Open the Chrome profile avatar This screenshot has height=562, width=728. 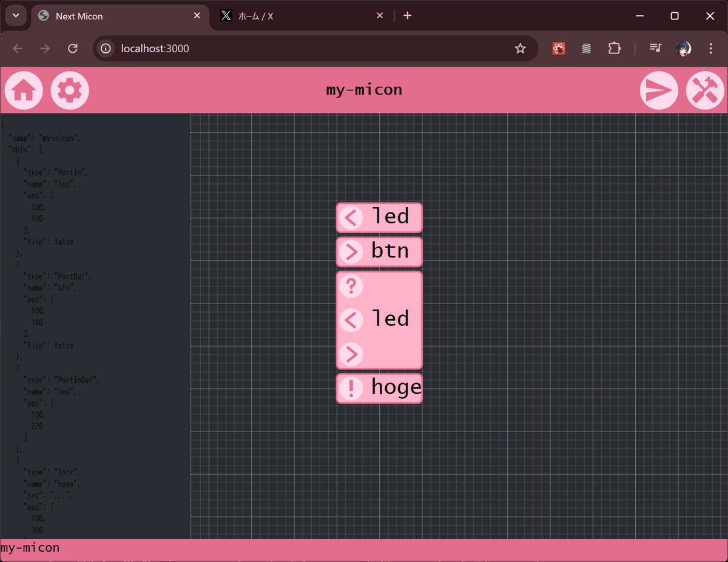pyautogui.click(x=684, y=49)
